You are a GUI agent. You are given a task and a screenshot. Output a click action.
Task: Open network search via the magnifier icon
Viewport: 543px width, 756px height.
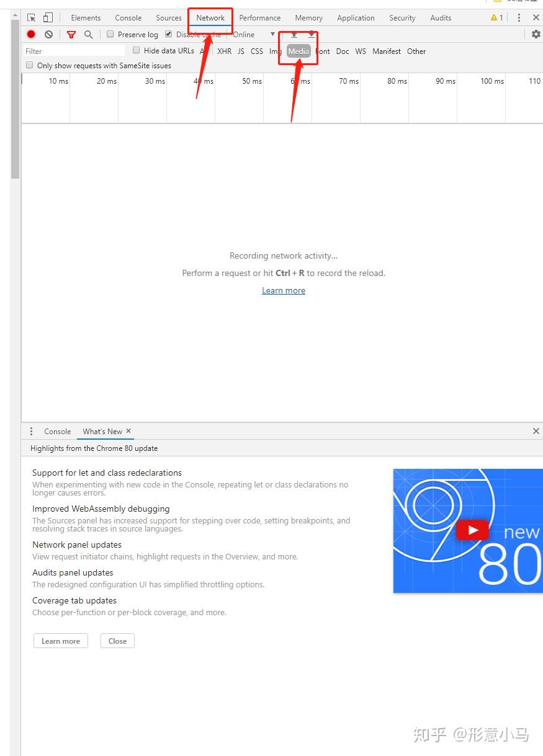(x=88, y=35)
